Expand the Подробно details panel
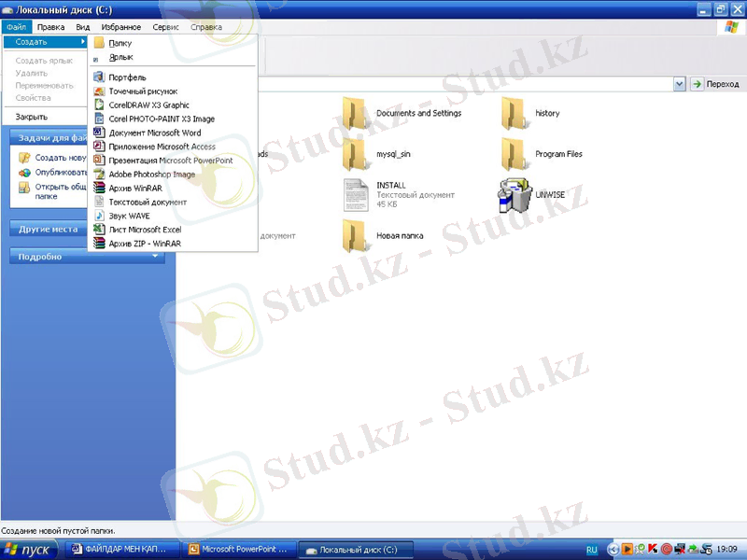Image resolution: width=747 pixels, height=560 pixels. click(86, 257)
